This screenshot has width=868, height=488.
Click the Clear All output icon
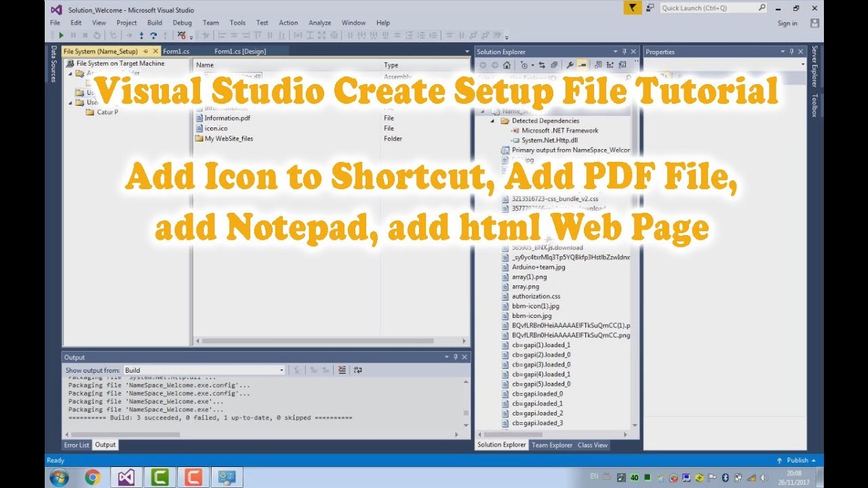point(342,369)
